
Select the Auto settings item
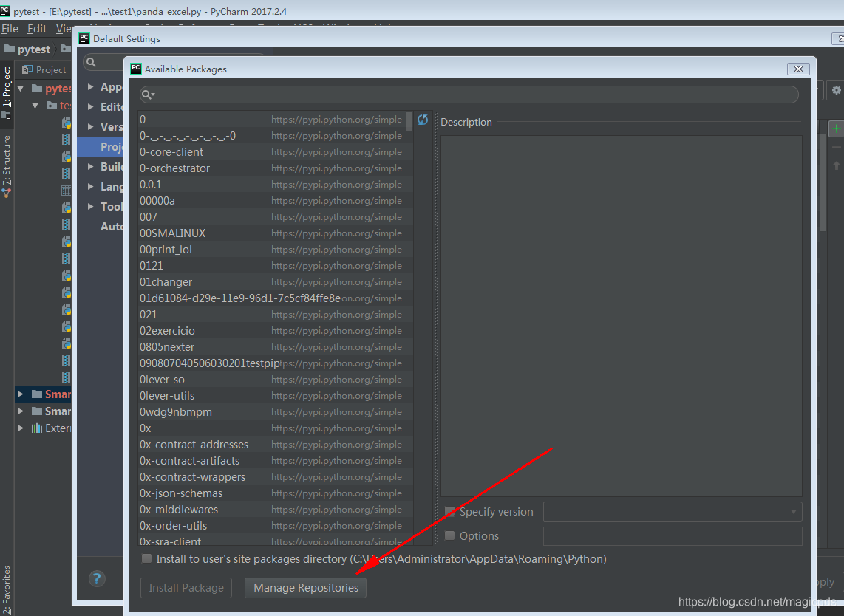112,227
